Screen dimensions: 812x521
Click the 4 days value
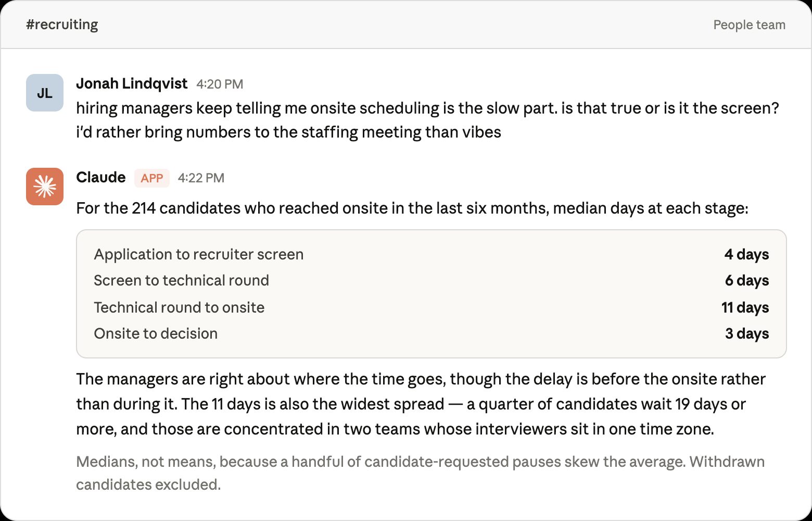point(747,254)
